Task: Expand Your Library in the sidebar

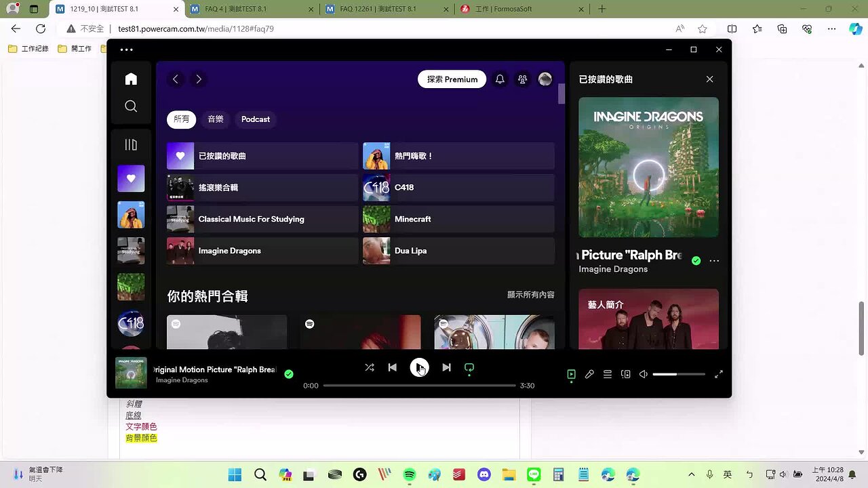Action: 131,144
